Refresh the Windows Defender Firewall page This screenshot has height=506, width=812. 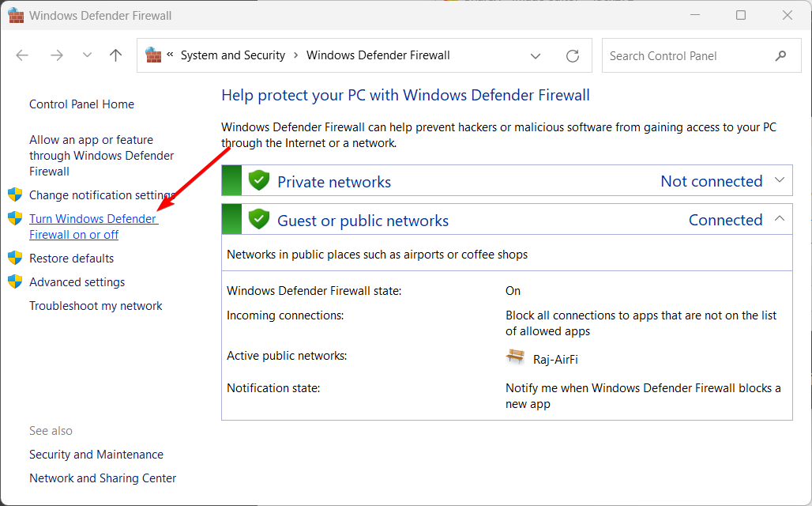[x=572, y=56]
